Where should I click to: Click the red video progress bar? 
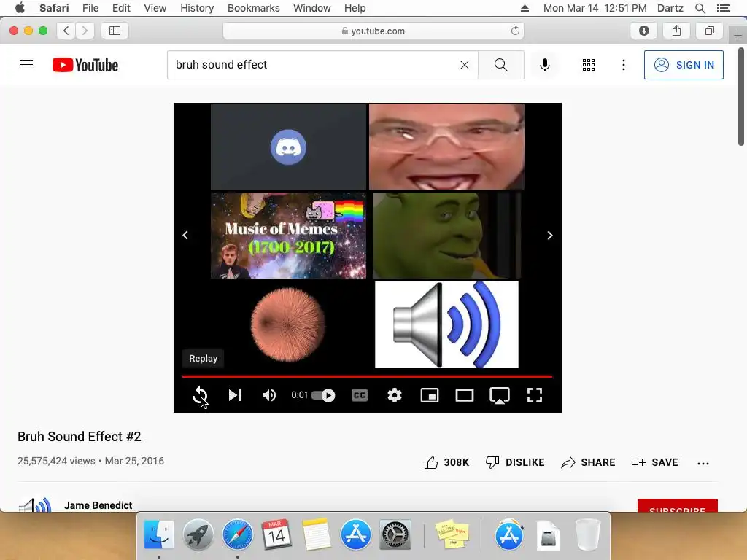tap(368, 376)
